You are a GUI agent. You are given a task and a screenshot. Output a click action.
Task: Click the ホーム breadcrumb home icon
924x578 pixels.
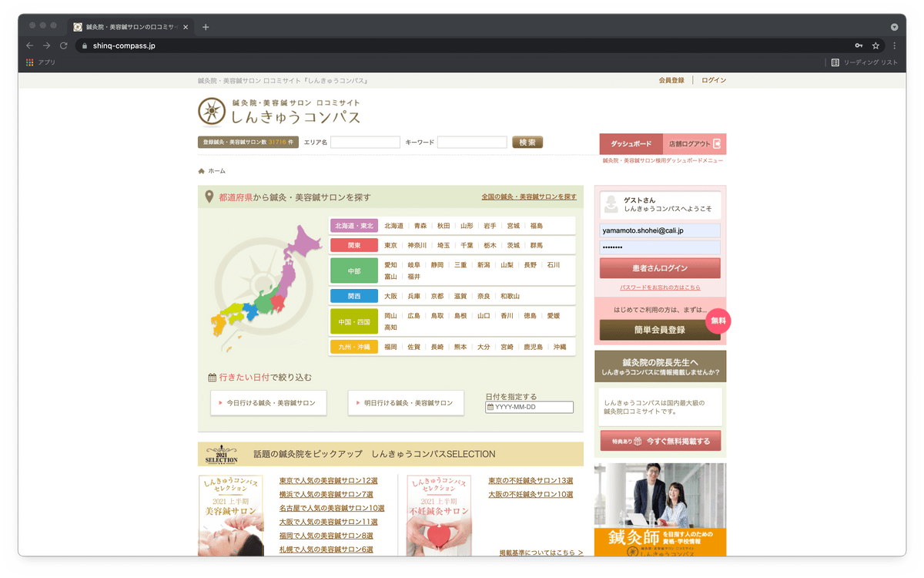pos(201,171)
